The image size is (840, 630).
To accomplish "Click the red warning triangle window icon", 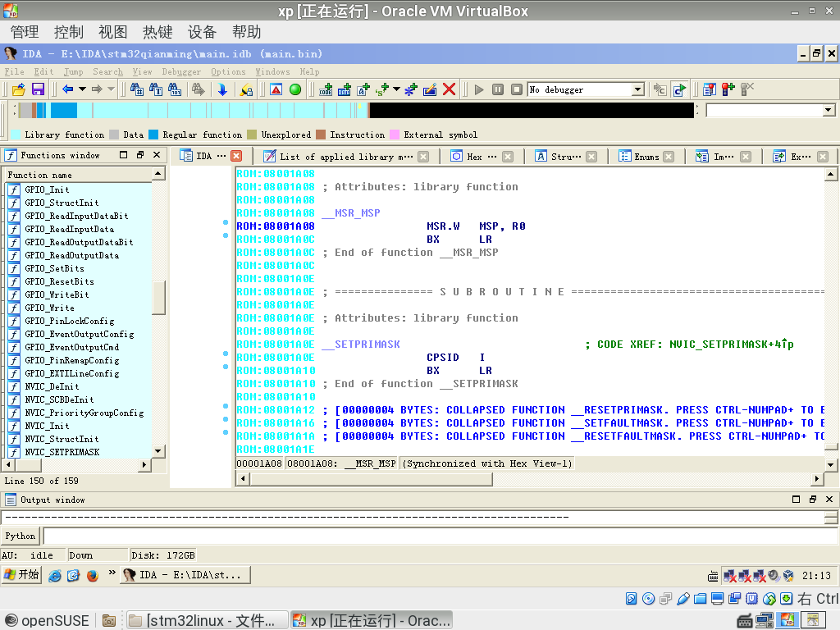I will point(276,89).
